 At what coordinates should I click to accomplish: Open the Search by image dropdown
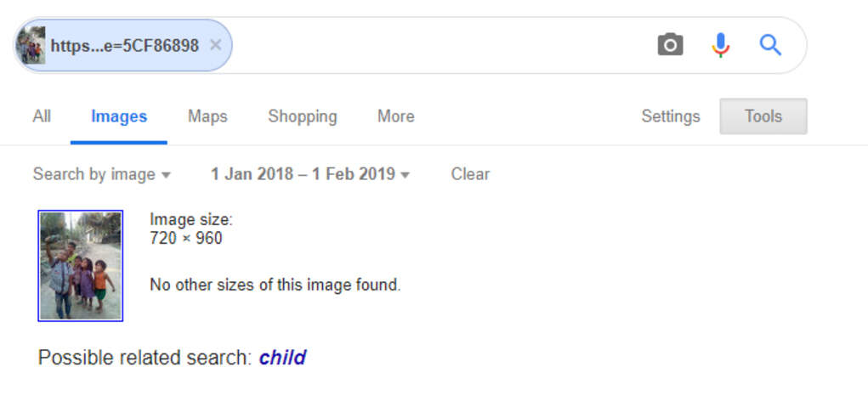coord(102,174)
